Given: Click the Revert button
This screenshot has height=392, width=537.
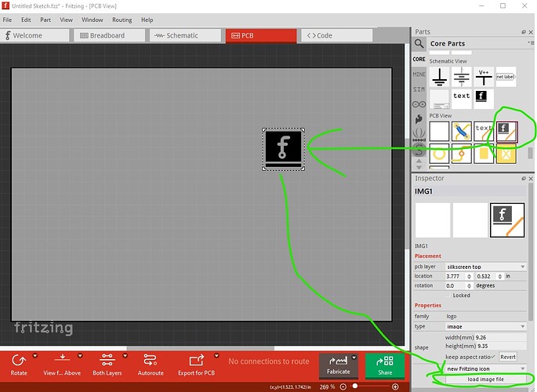Looking at the screenshot, I should point(507,357).
